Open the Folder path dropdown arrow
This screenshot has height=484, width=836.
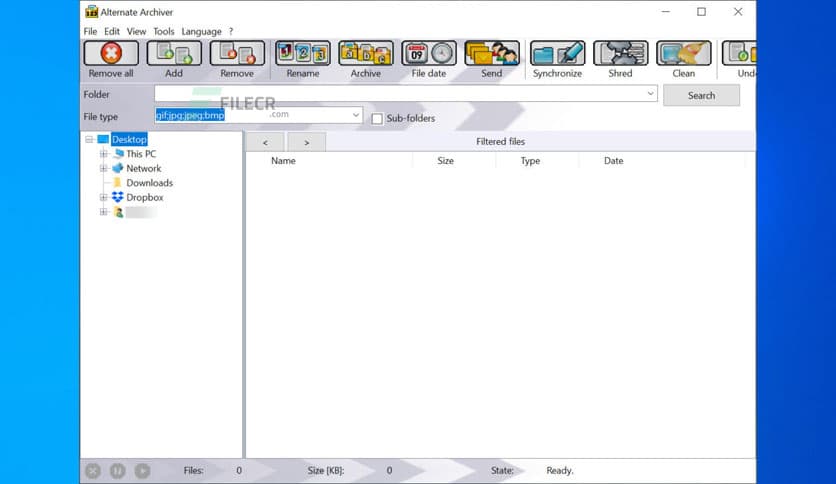[650, 93]
